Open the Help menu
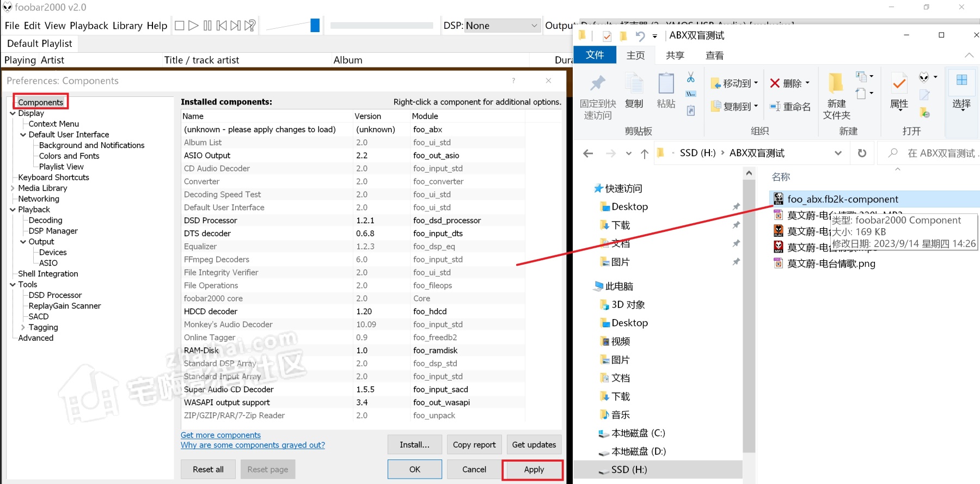 click(157, 26)
